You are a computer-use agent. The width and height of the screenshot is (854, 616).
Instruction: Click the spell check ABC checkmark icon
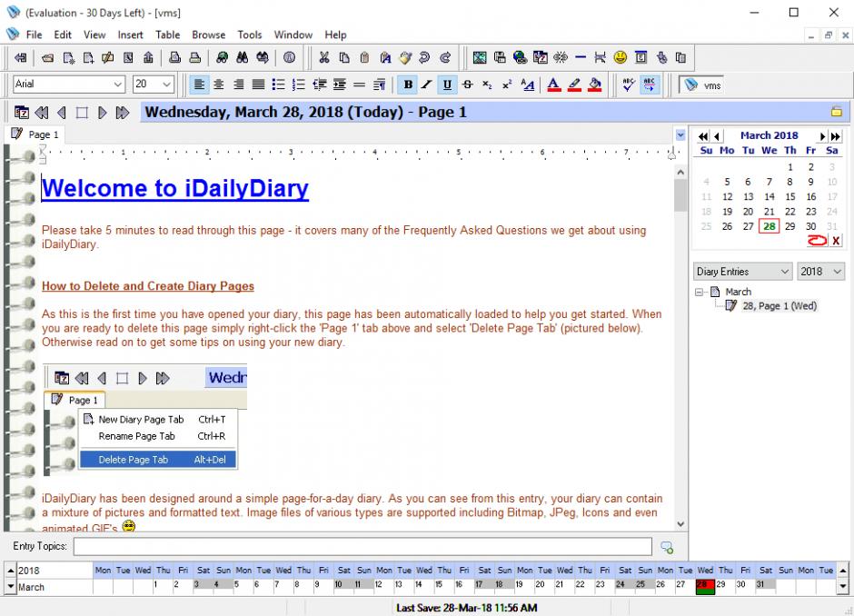[629, 84]
